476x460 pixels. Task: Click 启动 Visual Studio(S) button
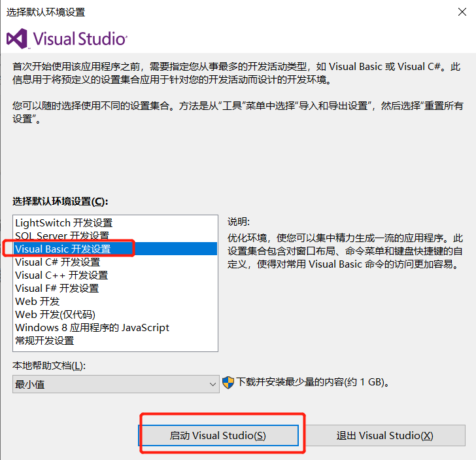[218, 435]
